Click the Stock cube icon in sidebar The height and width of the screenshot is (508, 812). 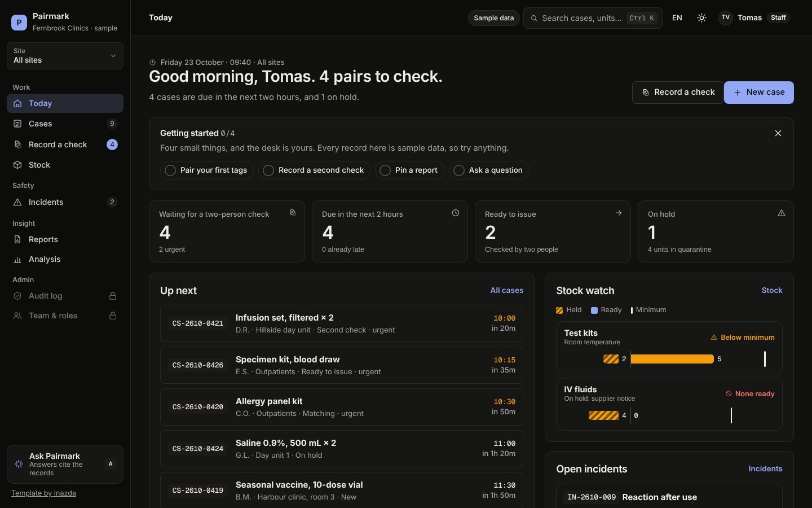17,165
